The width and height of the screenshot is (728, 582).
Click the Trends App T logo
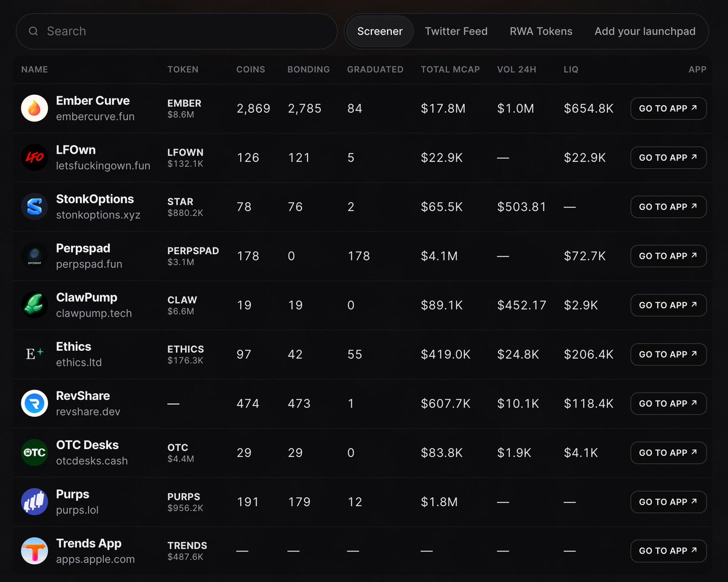click(35, 551)
